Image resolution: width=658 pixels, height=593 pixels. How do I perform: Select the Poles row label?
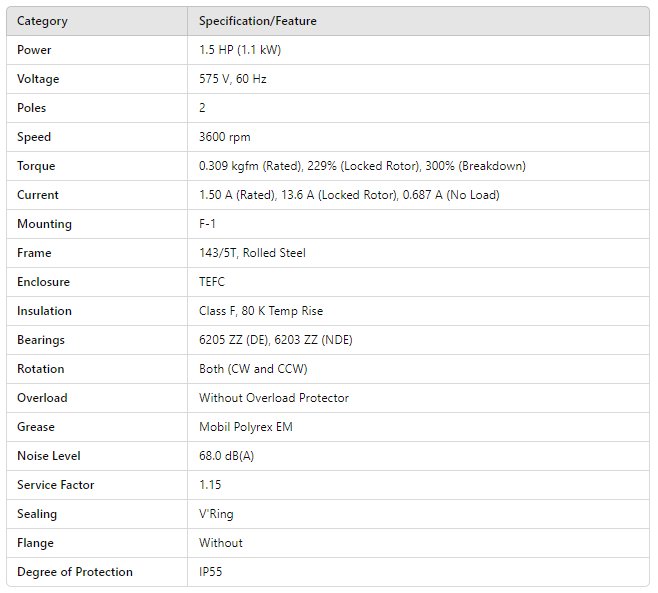(x=32, y=108)
